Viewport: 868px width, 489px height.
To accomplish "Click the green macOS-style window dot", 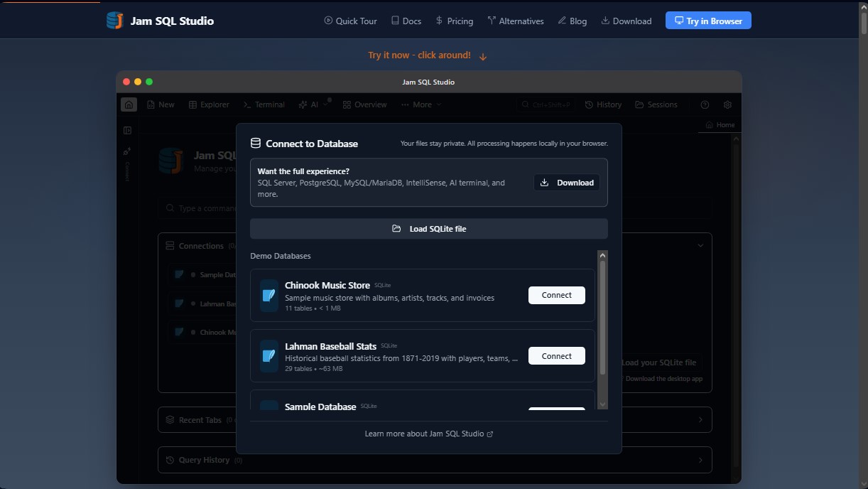I will tap(149, 82).
